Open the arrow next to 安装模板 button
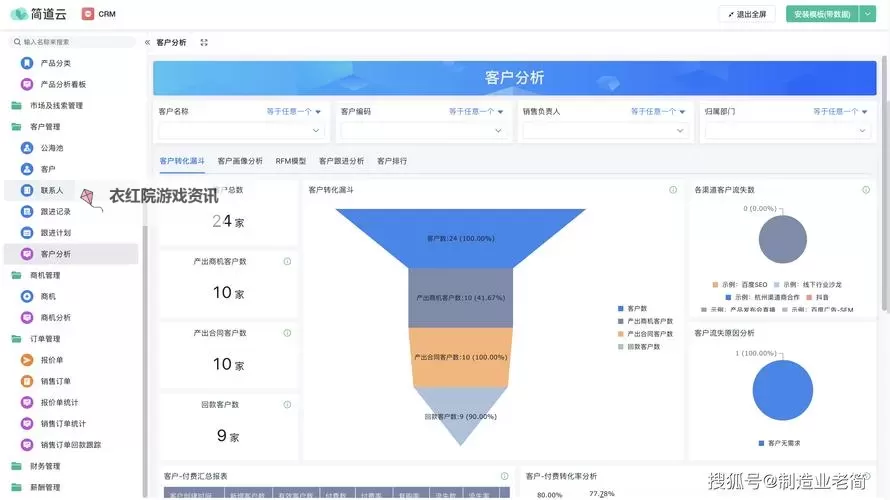Screen dimensions: 890x500 click(868, 14)
